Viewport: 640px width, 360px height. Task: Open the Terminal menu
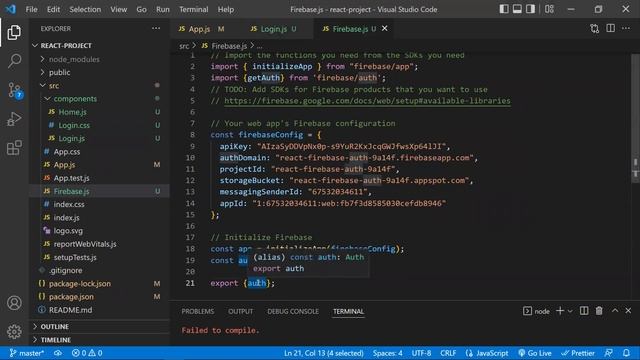point(193,9)
